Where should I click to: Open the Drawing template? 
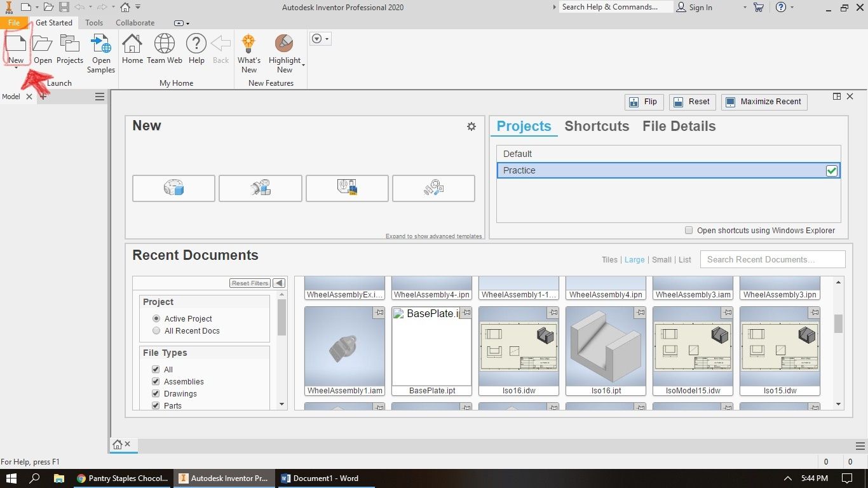347,188
